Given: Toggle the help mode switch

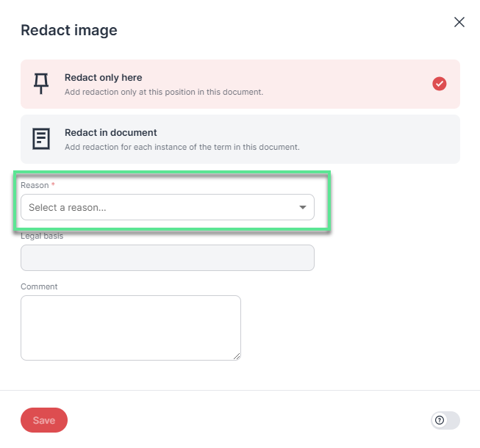Looking at the screenshot, I should click(445, 420).
